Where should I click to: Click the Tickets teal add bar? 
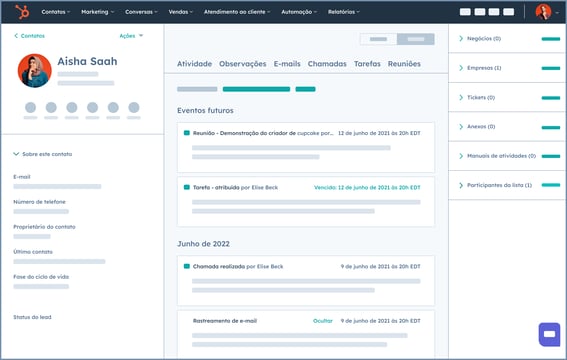(x=551, y=98)
